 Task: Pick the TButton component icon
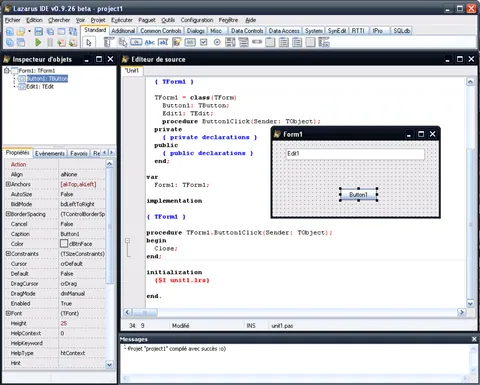[x=136, y=42]
